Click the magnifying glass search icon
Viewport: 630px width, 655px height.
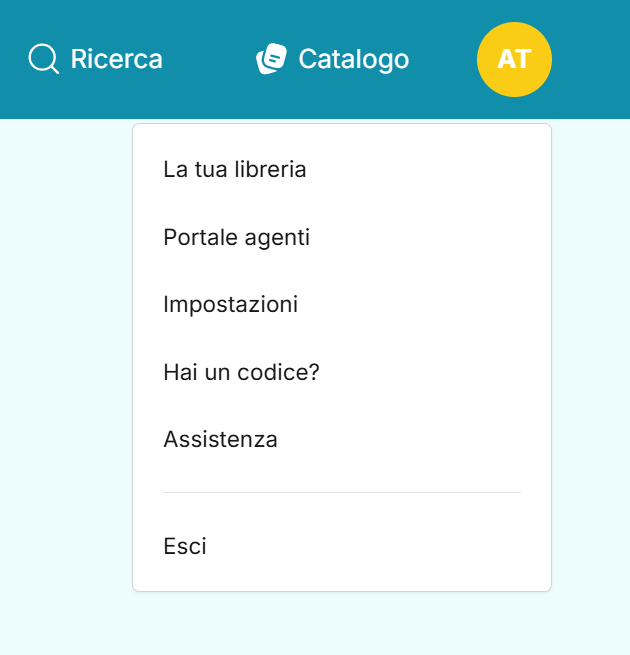point(43,59)
